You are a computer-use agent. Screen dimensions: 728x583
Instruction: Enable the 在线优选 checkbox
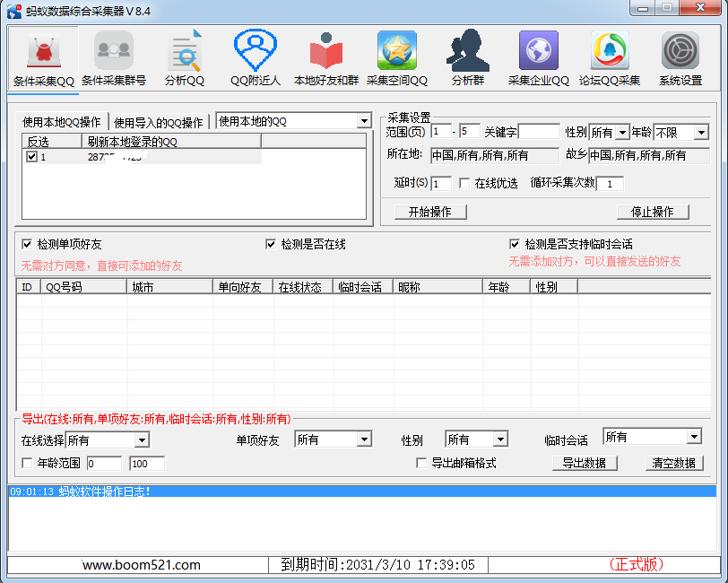tap(464, 183)
